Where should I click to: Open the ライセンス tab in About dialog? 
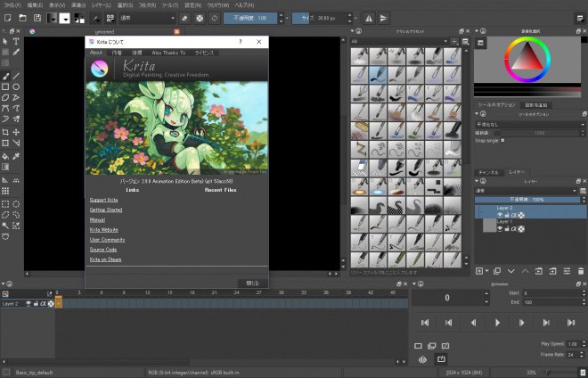(x=204, y=53)
